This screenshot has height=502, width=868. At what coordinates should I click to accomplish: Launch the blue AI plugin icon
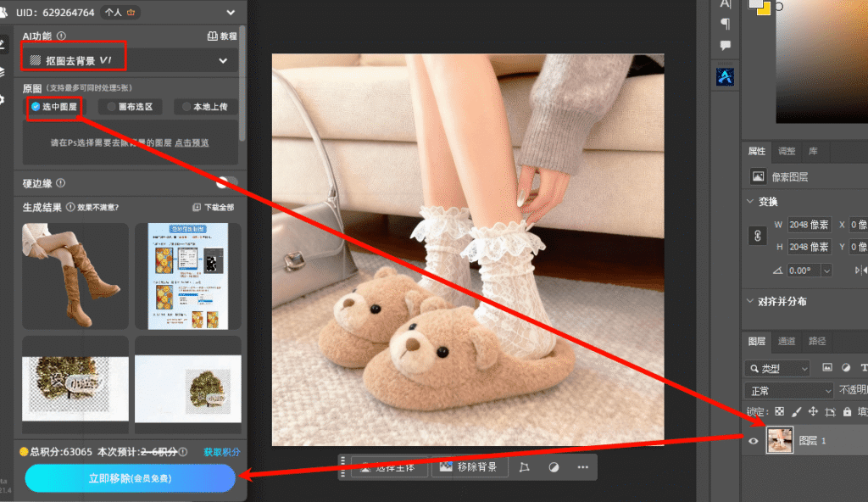click(726, 77)
